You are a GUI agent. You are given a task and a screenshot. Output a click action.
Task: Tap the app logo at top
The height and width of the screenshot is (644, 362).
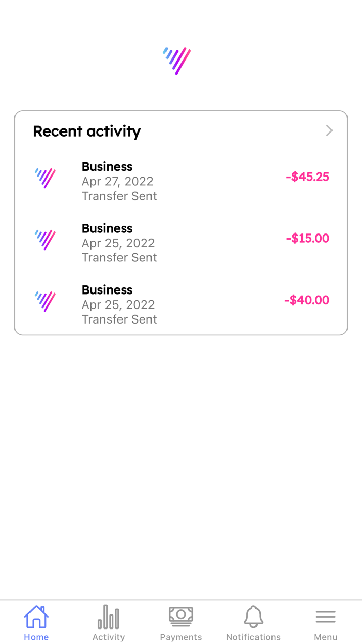point(177,61)
